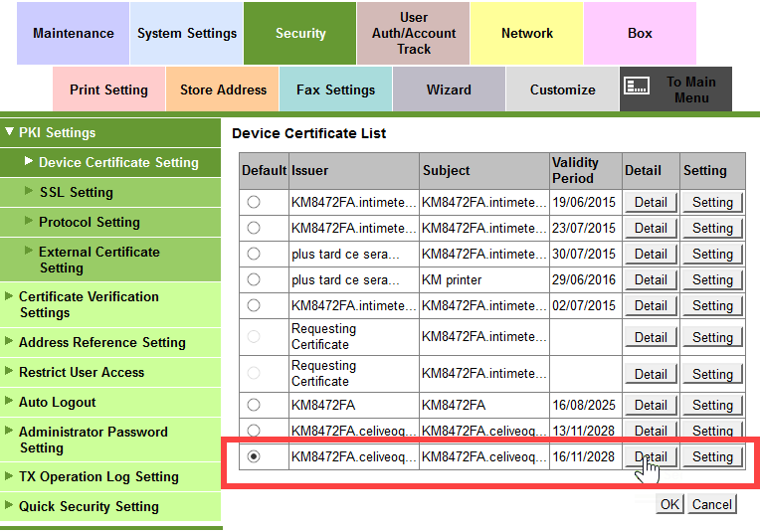Open Setting for 13/11/2028 certificate
The image size is (760, 532).
712,431
